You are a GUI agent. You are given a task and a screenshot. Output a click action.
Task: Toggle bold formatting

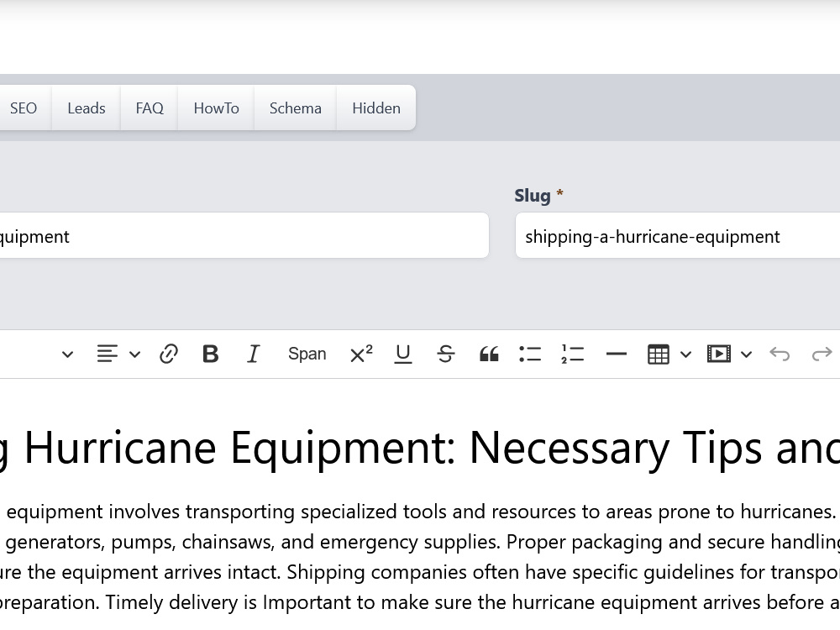211,354
